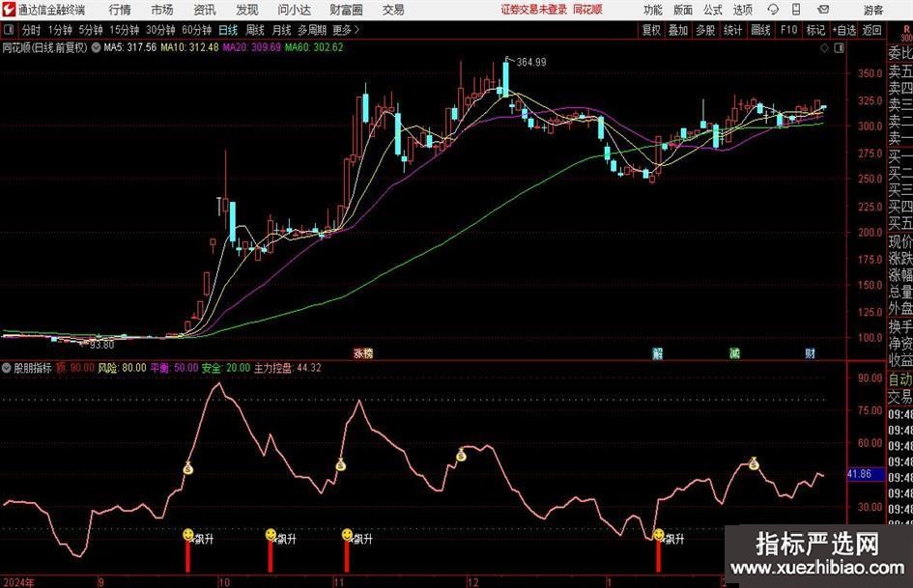The width and height of the screenshot is (913, 588).
Task: Open the 公式 menu
Action: pos(713,10)
